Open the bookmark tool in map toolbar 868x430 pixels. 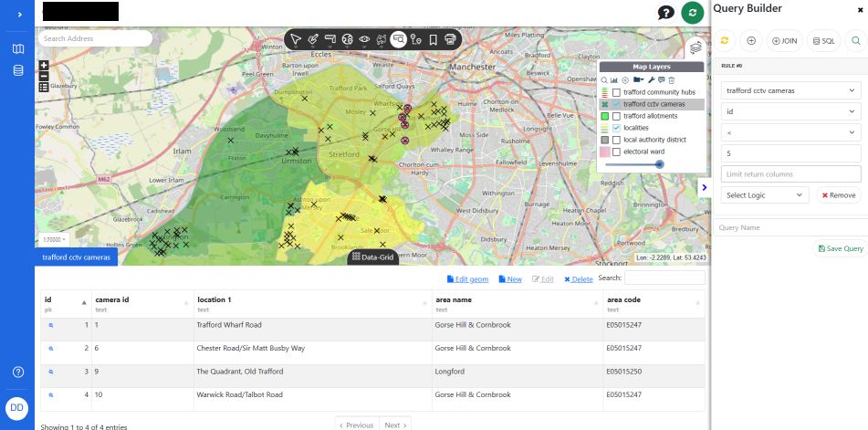[433, 39]
